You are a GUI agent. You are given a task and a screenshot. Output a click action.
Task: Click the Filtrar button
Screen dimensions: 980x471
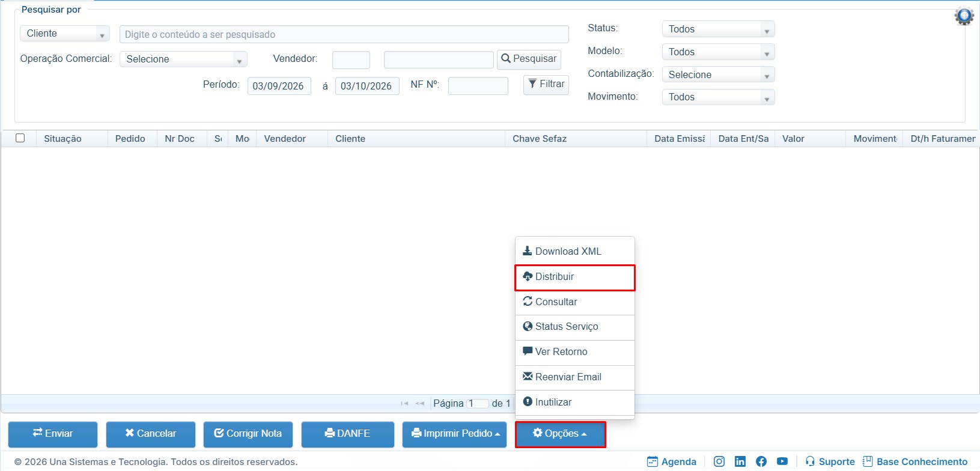(546, 84)
